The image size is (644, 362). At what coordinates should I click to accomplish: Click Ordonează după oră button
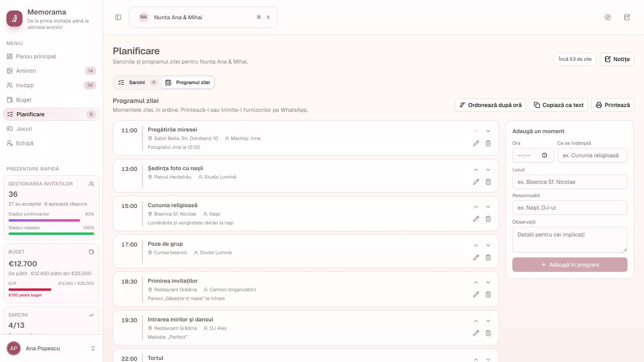(490, 105)
